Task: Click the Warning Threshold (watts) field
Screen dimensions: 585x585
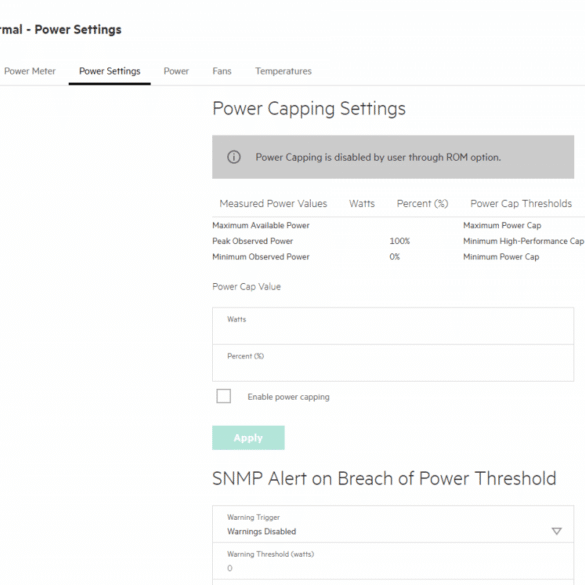Action: coord(393,561)
